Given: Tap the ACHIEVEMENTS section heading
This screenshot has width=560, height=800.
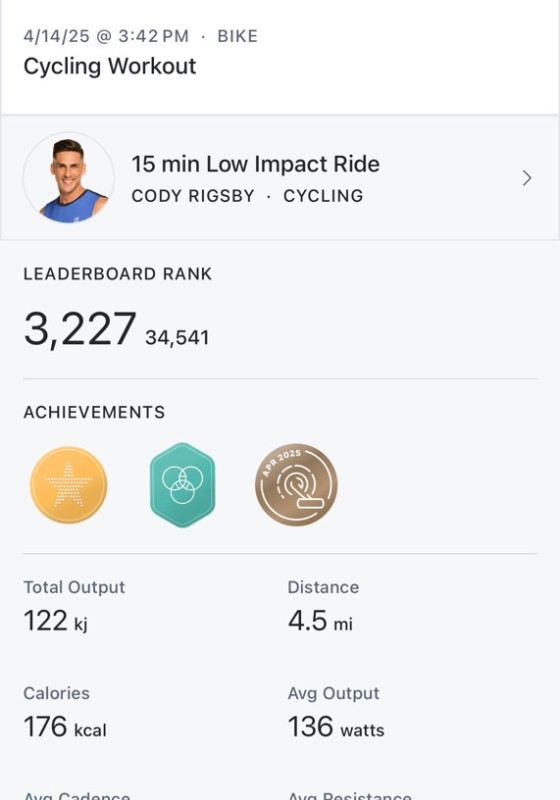Looking at the screenshot, I should pos(94,412).
